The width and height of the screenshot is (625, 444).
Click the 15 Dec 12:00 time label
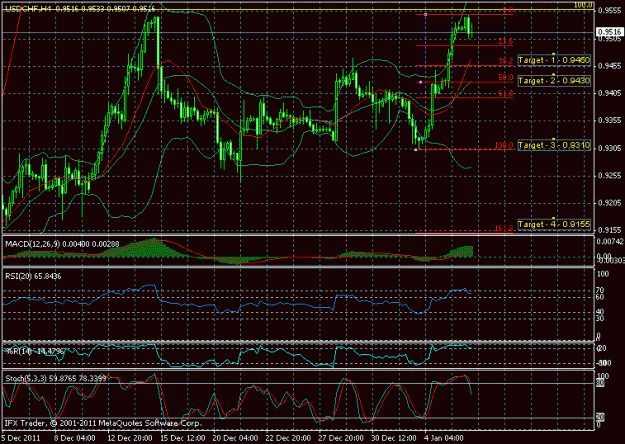point(182,438)
